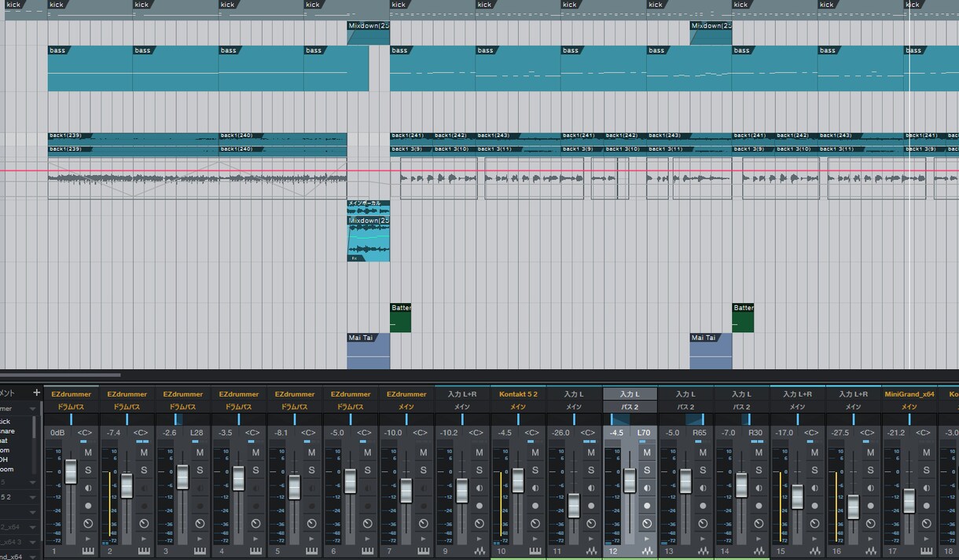959x560 pixels.
Task: Open instrument editor on channel 5
Action: pyautogui.click(x=311, y=551)
